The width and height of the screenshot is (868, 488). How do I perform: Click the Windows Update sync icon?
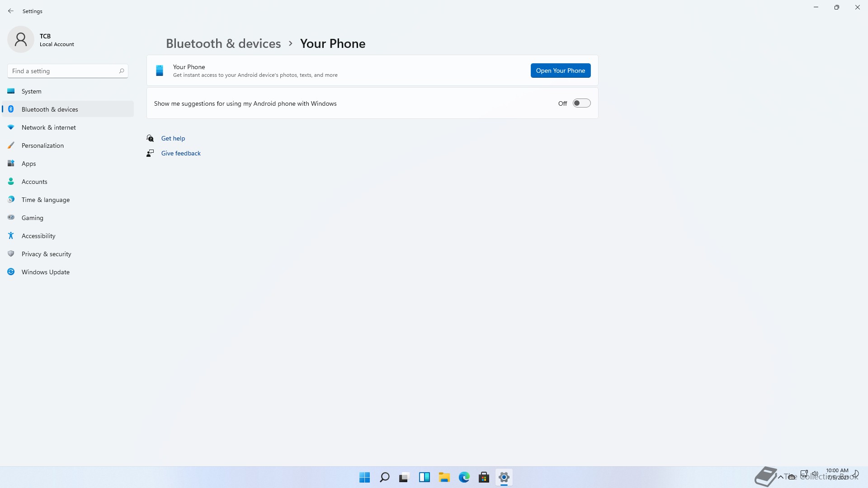pyautogui.click(x=11, y=272)
